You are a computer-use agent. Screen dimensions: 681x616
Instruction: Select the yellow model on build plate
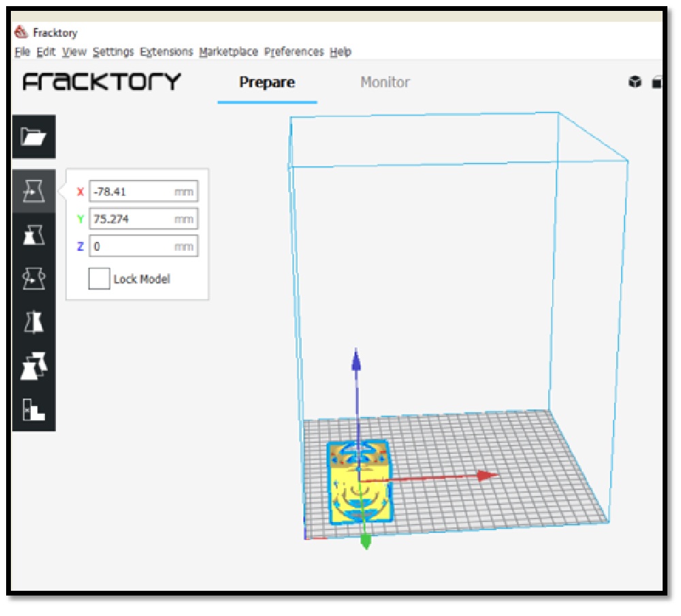[359, 482]
